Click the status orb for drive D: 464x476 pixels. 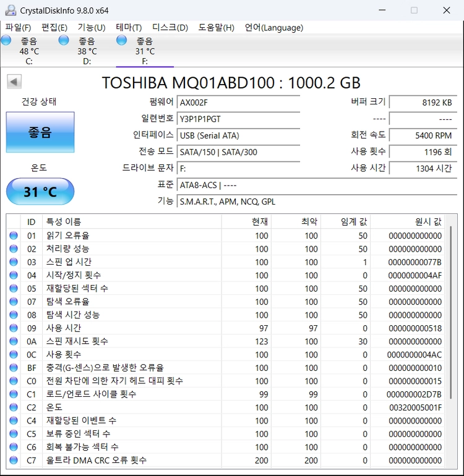(64, 40)
